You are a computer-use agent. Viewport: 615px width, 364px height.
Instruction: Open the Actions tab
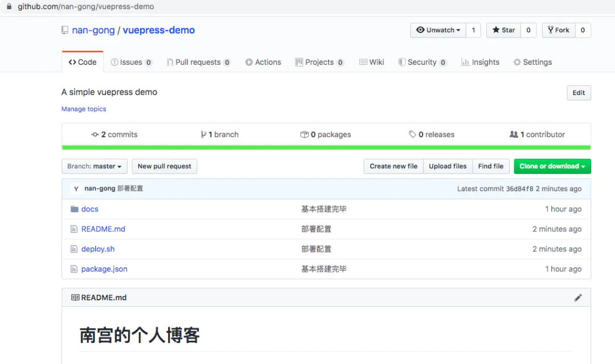pyautogui.click(x=263, y=62)
